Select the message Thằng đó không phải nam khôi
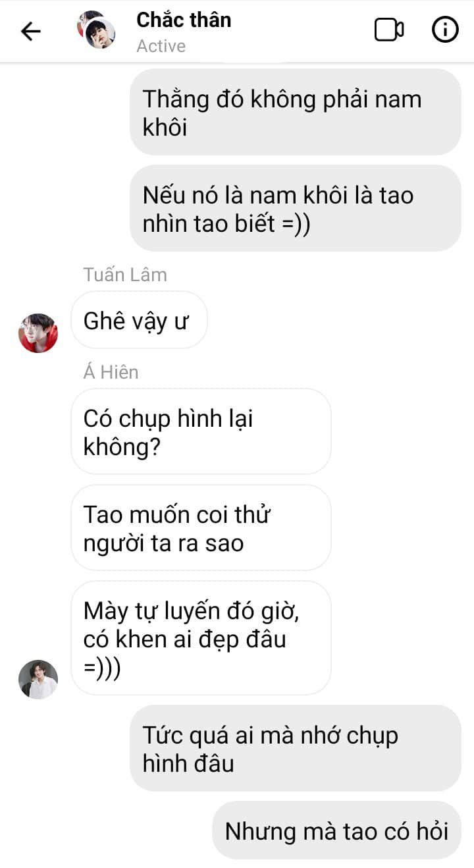The width and height of the screenshot is (474, 868). 295,112
